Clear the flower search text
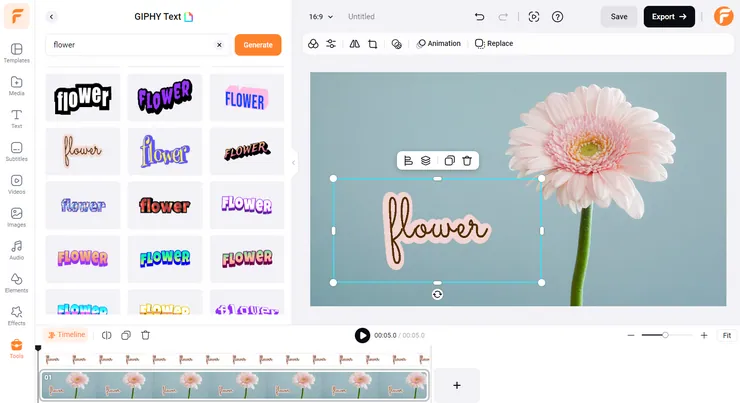Screen dimensions: 740x403 pyautogui.click(x=219, y=45)
